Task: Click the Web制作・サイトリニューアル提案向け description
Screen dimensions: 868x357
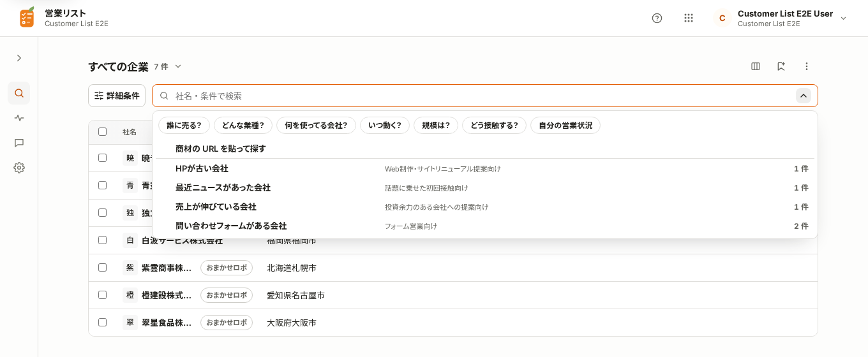Action: (443, 169)
